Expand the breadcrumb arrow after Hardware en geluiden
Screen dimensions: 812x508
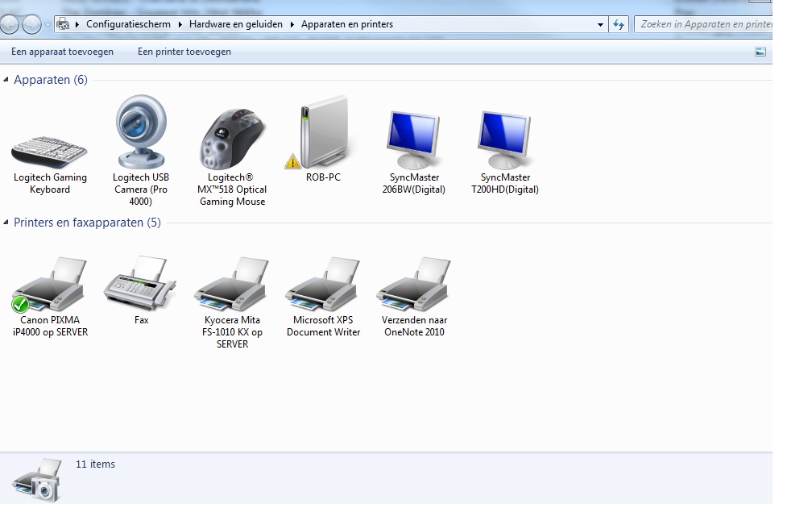292,24
